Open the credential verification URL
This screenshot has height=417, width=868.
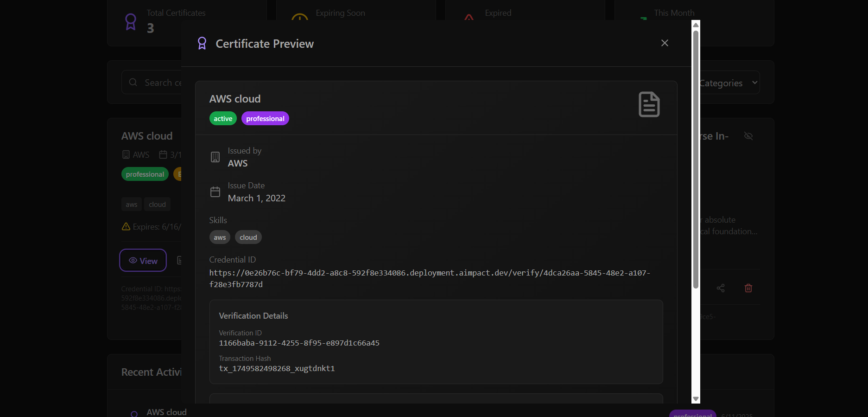430,279
